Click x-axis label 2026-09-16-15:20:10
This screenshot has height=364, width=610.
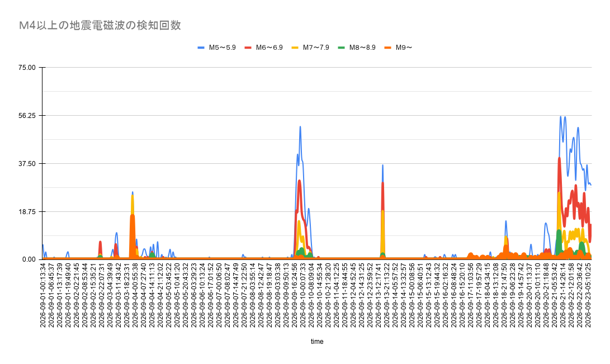pos(462,295)
